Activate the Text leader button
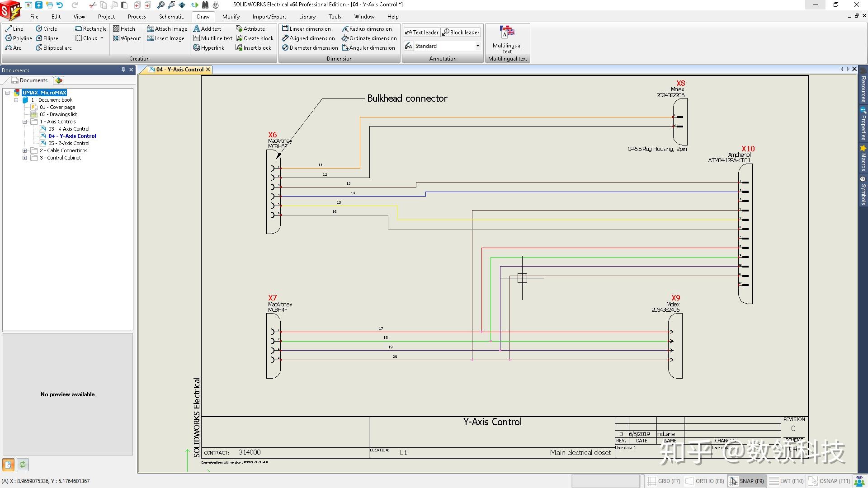The height and width of the screenshot is (488, 868). click(x=422, y=32)
